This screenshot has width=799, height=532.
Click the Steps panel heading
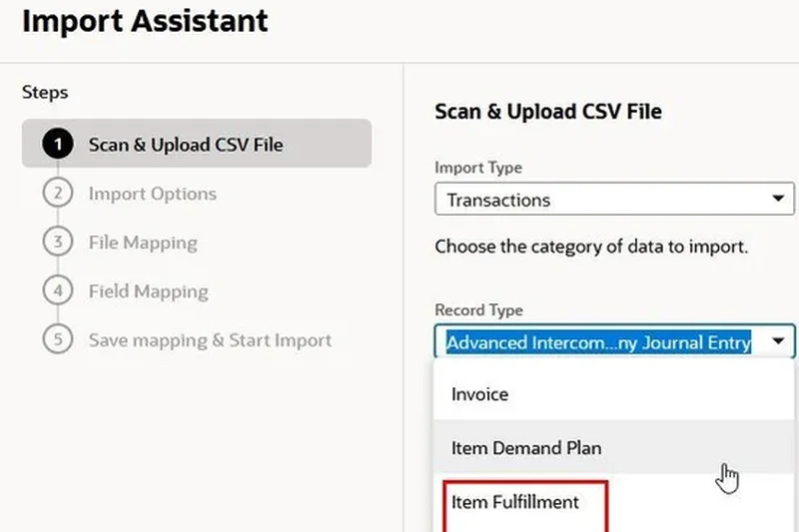tap(45, 92)
